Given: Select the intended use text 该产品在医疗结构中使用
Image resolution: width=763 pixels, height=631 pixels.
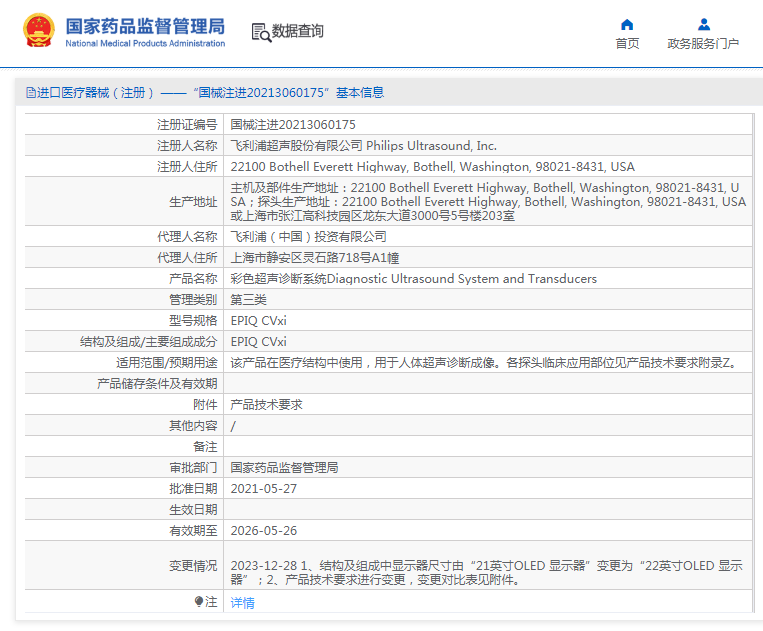Looking at the screenshot, I should pos(486,362).
